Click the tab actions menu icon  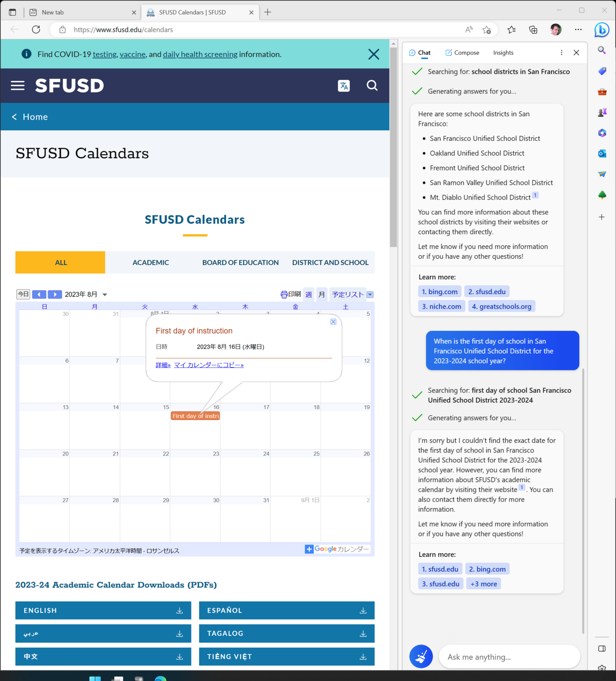point(13,13)
